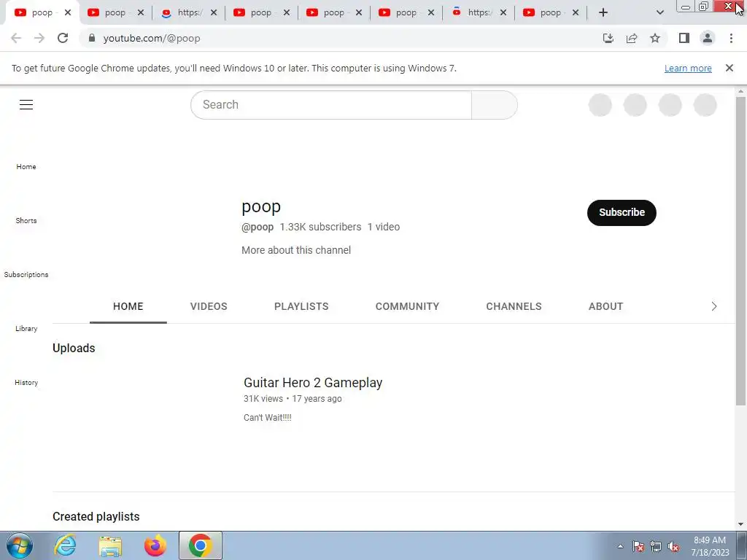
Task: Open the ABOUT channel tab
Action: point(605,306)
